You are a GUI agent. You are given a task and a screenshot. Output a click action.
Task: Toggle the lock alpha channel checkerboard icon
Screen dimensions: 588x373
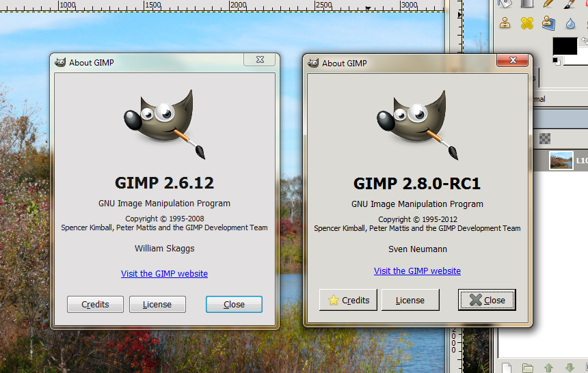[x=544, y=139]
